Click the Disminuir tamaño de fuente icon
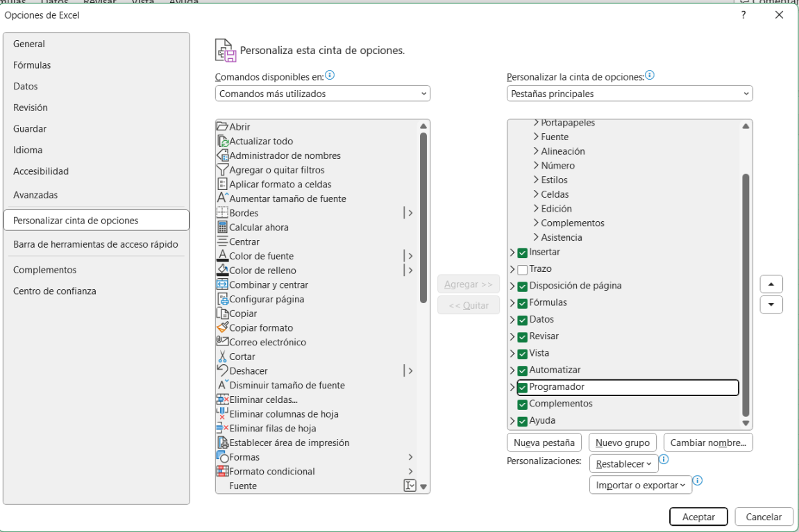This screenshot has height=532, width=799. tap(222, 385)
